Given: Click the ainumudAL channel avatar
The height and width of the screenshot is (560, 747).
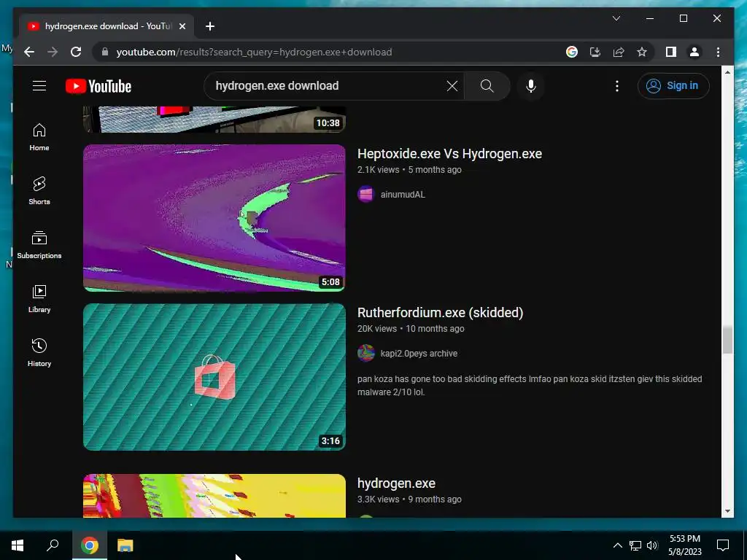Looking at the screenshot, I should 366,194.
